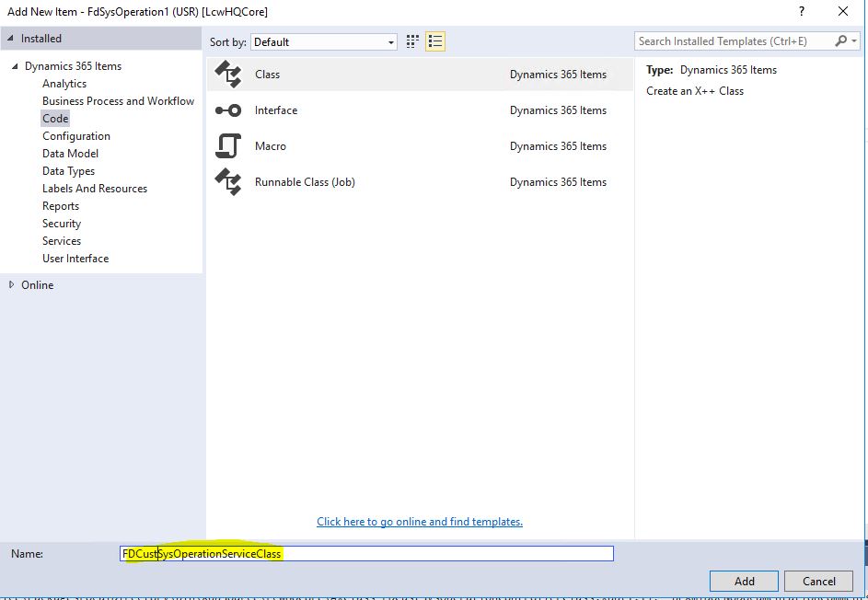Click the search magnifier icon
Image resolution: width=868 pixels, height=600 pixels.
point(841,41)
